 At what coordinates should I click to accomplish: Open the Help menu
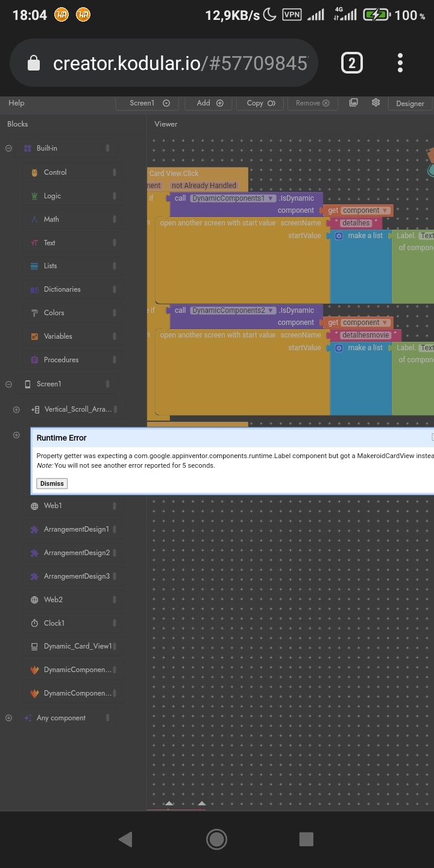(16, 103)
